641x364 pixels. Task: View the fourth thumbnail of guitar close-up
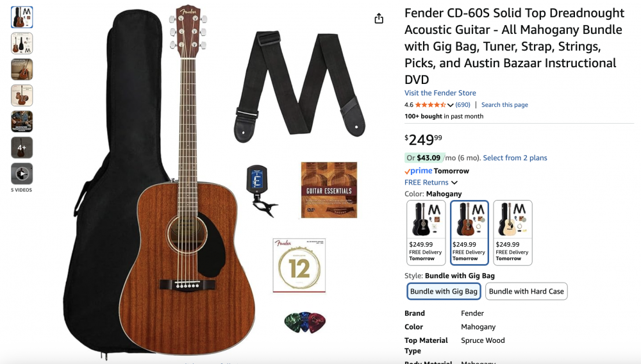22,95
